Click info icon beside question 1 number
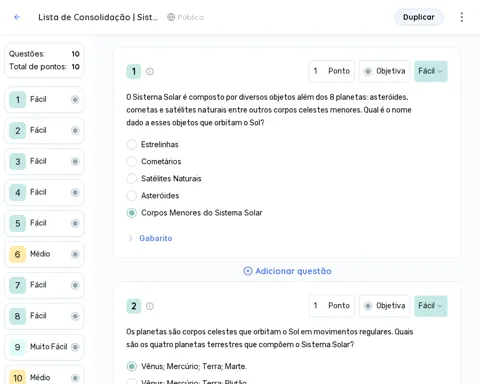480x384 pixels. tap(150, 71)
